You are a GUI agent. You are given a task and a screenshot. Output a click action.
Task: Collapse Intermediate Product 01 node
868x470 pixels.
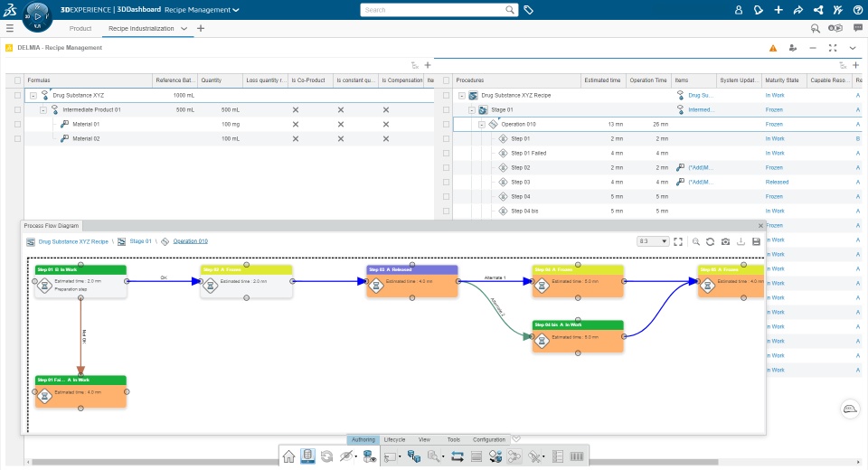coord(43,109)
